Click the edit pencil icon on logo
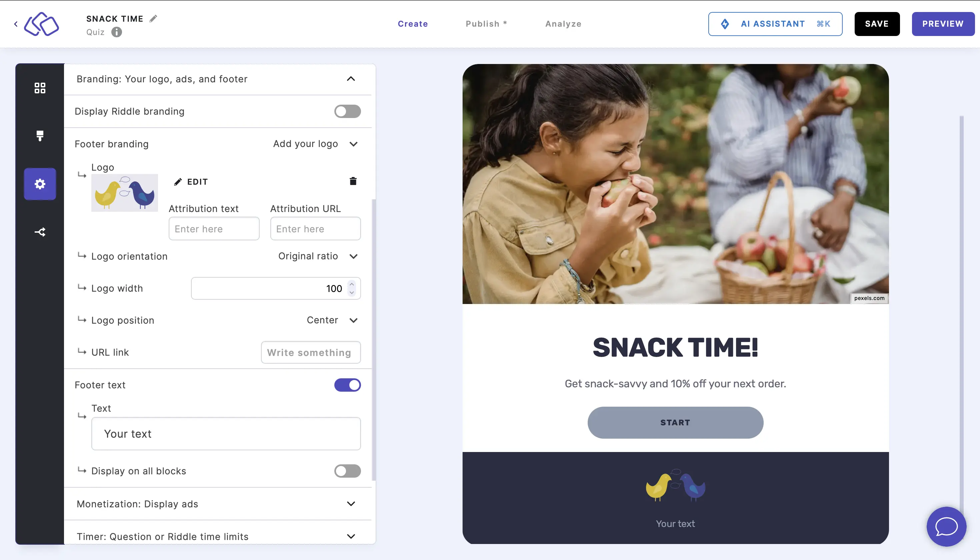This screenshot has height=560, width=980. click(x=177, y=181)
